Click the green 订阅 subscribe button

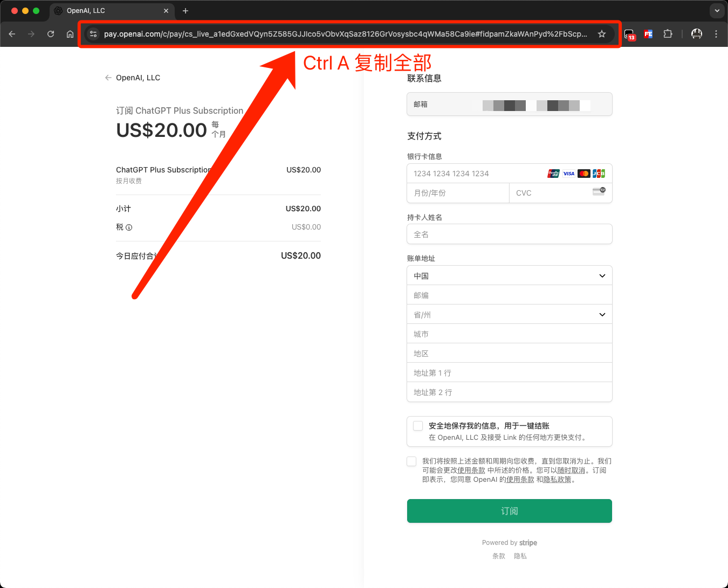point(510,511)
